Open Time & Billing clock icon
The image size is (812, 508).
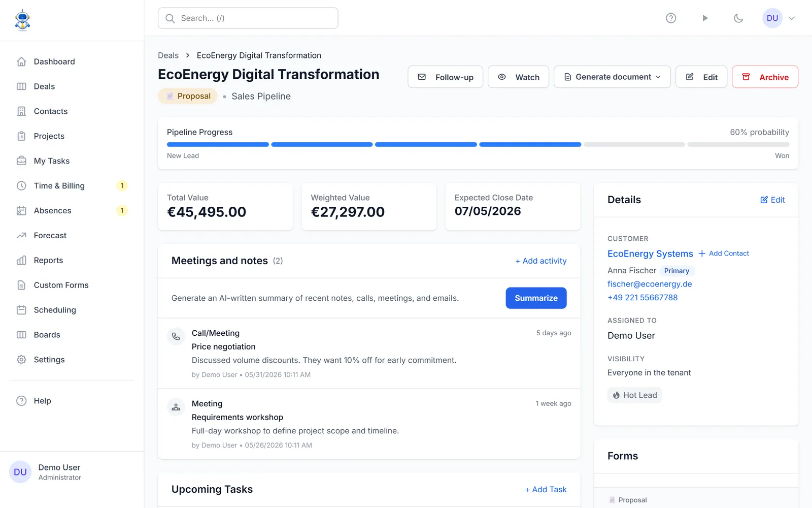click(21, 186)
